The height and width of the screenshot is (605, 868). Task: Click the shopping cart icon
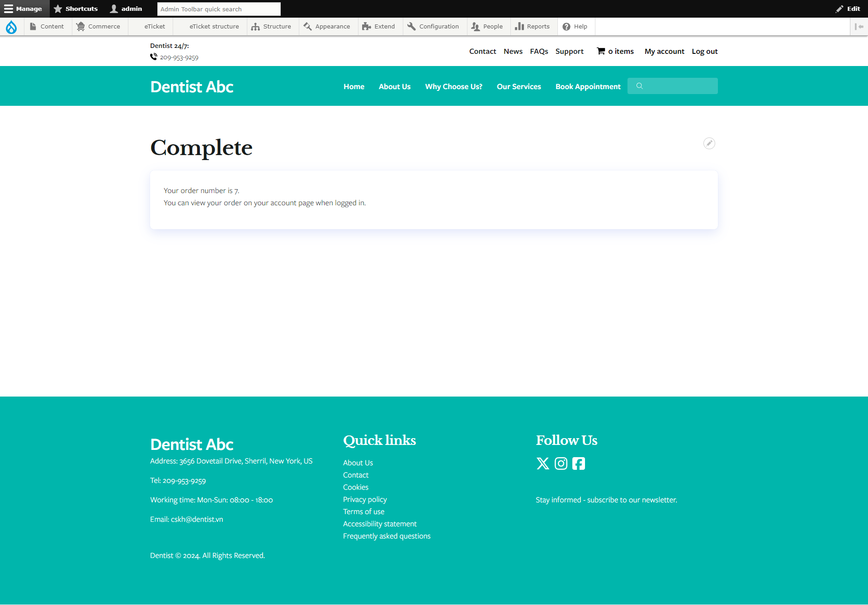pos(601,51)
